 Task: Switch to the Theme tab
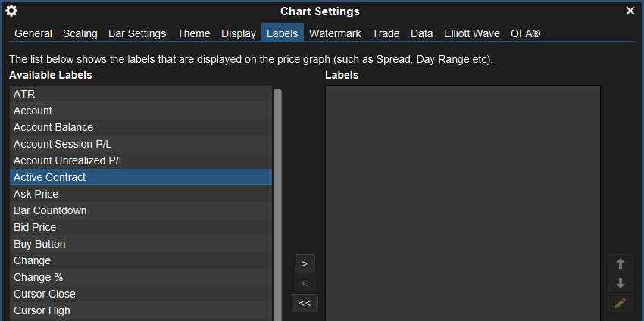coord(194,33)
